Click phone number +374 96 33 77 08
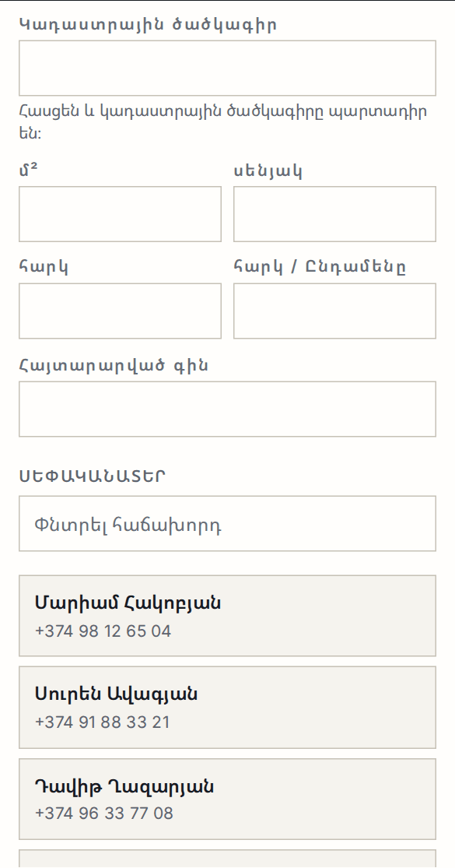The image size is (455, 868). tap(104, 814)
